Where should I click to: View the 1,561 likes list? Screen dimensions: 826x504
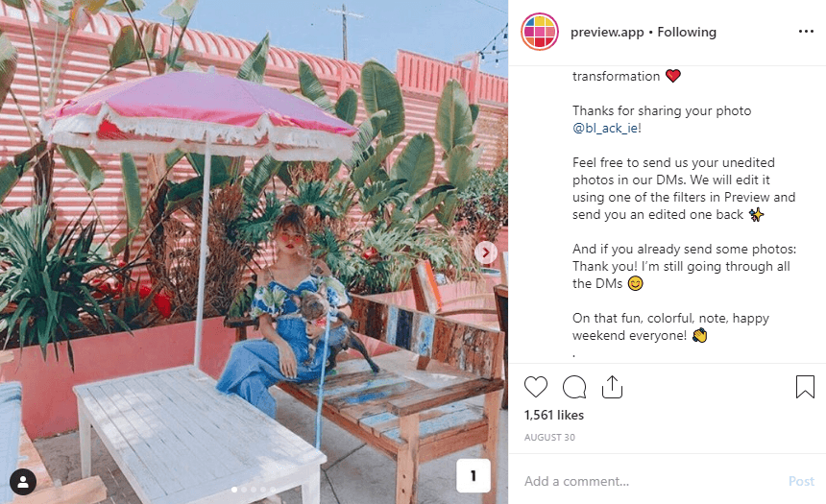pyautogui.click(x=554, y=415)
